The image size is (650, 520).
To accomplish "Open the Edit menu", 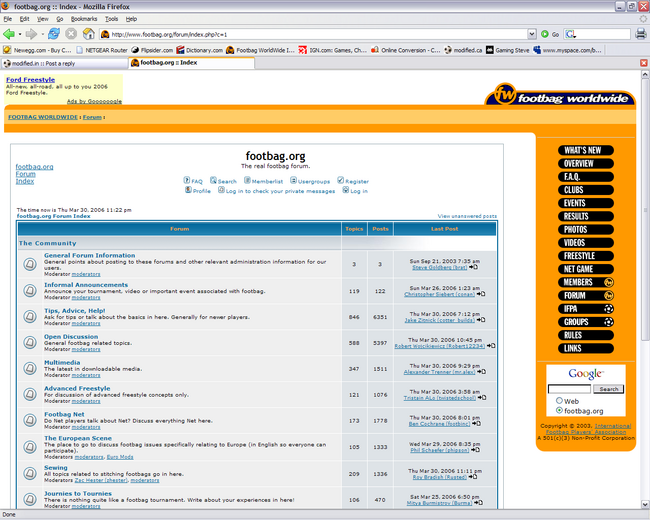I will (24, 19).
